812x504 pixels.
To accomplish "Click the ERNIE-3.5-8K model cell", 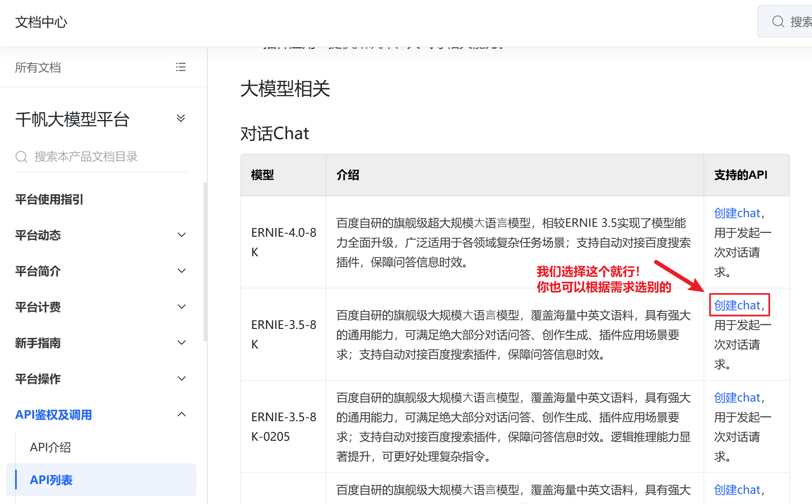I will click(x=284, y=335).
